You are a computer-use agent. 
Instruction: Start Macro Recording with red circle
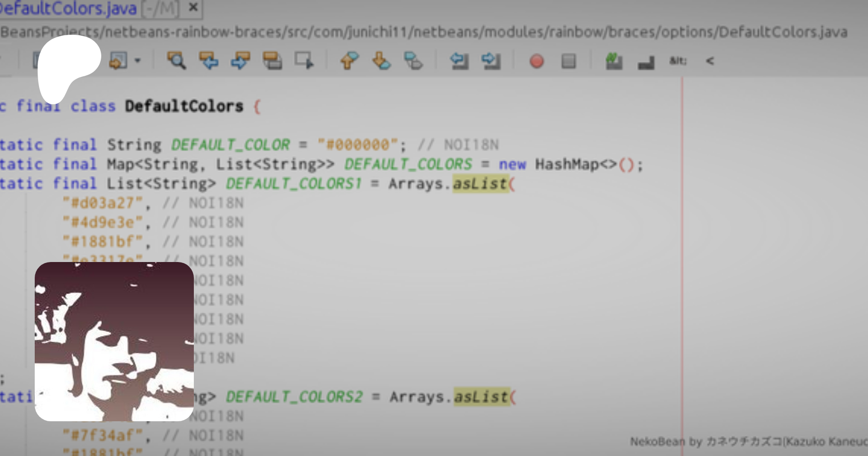click(536, 61)
